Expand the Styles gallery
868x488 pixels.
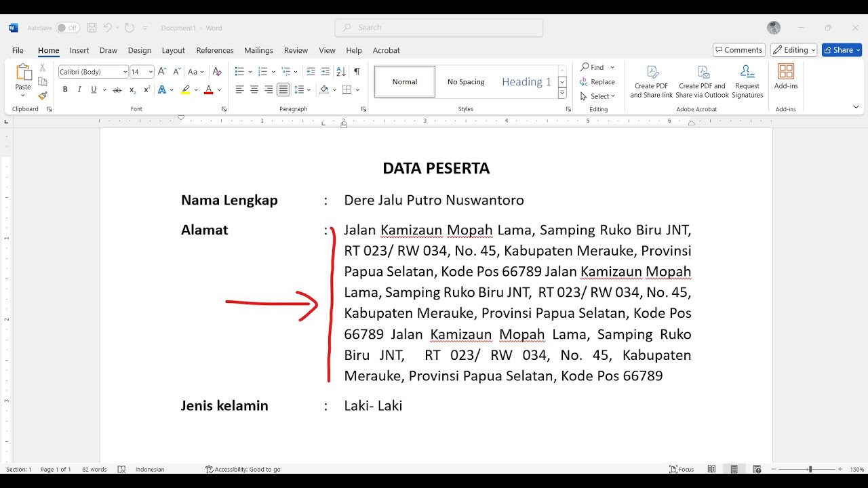(x=562, y=94)
